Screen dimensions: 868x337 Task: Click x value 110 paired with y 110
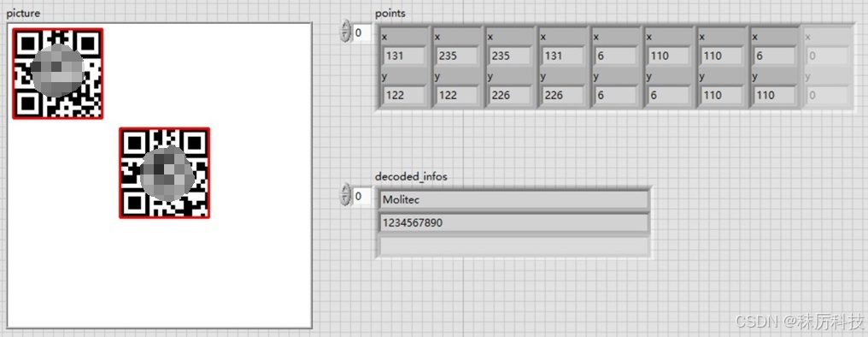(722, 56)
